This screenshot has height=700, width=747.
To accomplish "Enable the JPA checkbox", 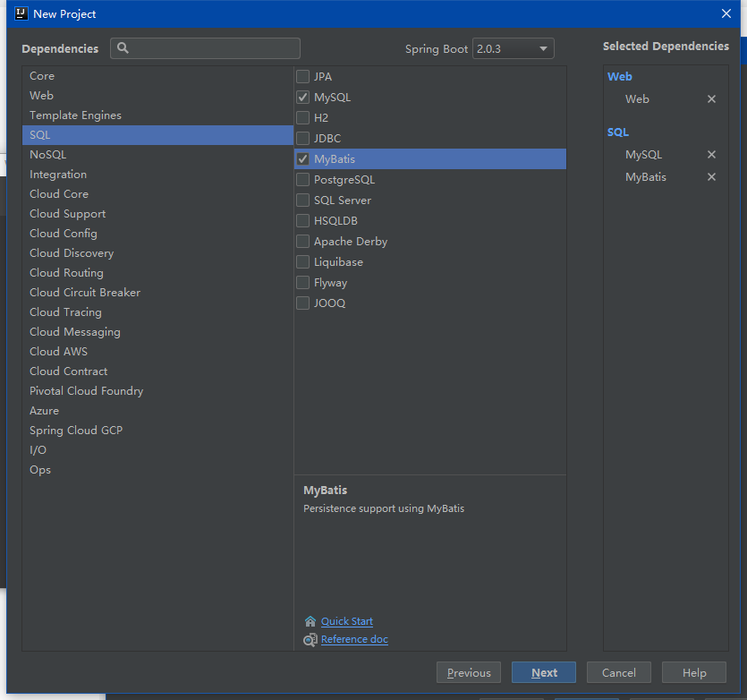I will click(x=303, y=76).
